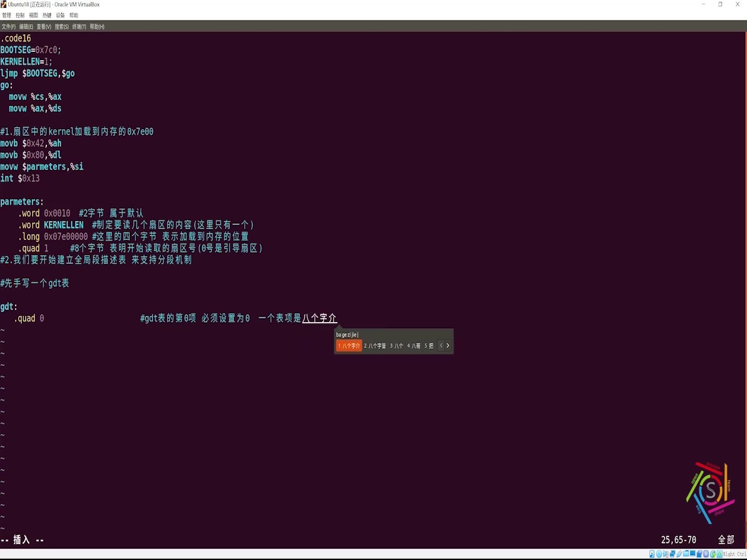
Task: Click the vim -- 插入 -- mode indicator
Action: coord(22,540)
